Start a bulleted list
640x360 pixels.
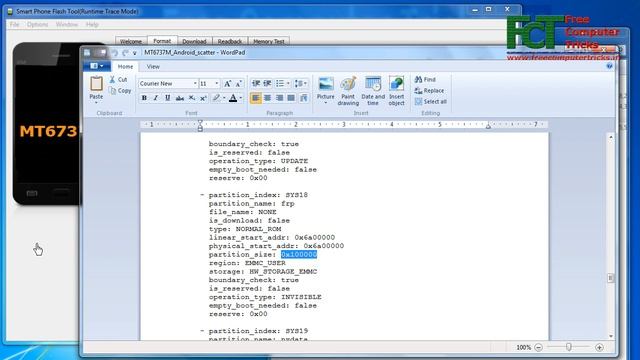pyautogui.click(x=280, y=83)
